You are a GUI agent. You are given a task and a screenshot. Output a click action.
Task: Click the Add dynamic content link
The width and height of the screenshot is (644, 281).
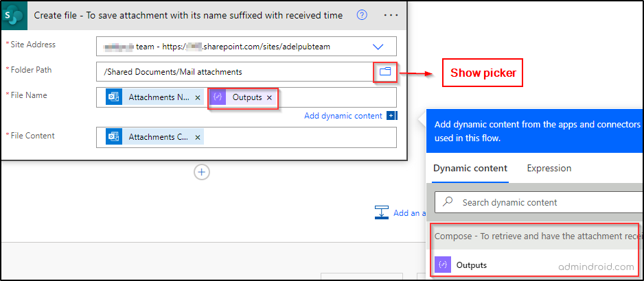343,116
